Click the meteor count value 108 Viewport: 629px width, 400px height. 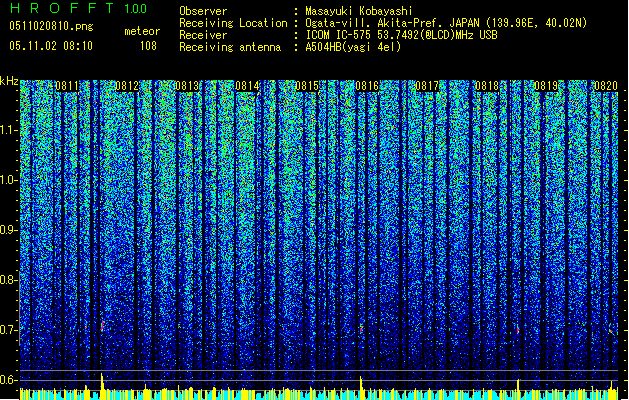click(148, 46)
